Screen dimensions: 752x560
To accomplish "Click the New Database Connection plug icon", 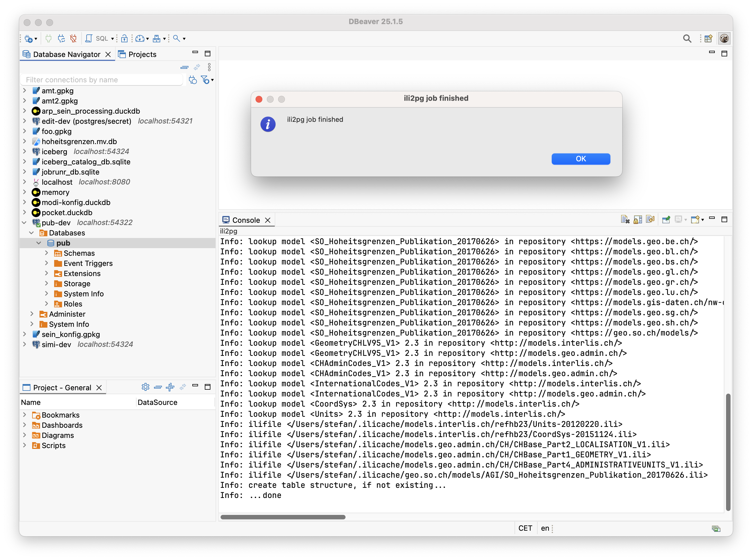I will pyautogui.click(x=28, y=39).
